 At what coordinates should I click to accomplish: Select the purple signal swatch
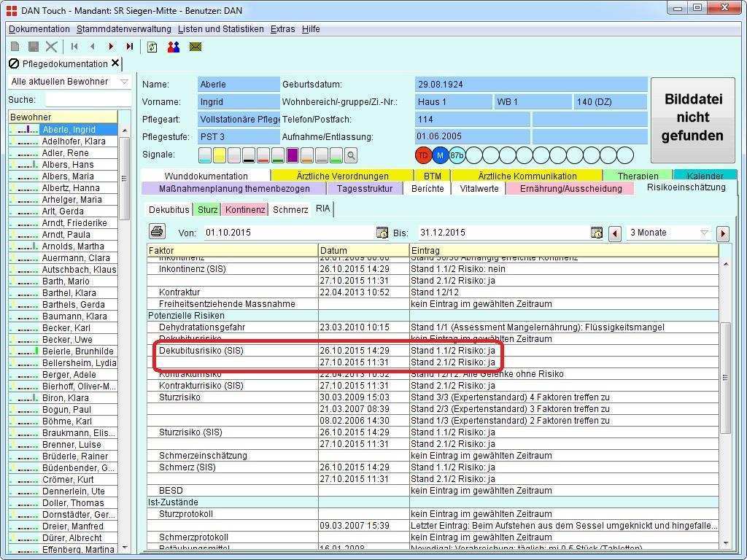292,155
